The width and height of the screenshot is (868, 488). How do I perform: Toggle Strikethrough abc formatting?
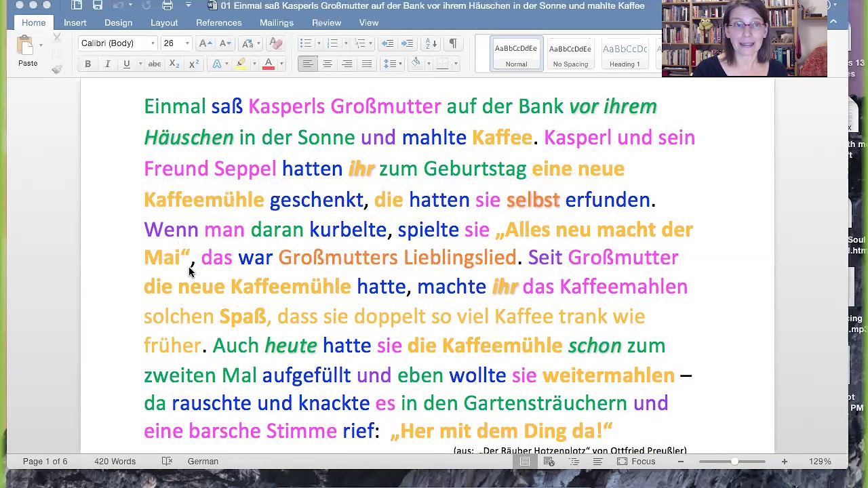(x=155, y=64)
